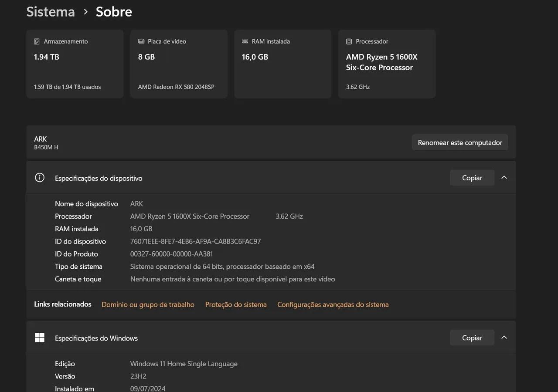Click the storage icon in Armazenamento card

coord(37,41)
